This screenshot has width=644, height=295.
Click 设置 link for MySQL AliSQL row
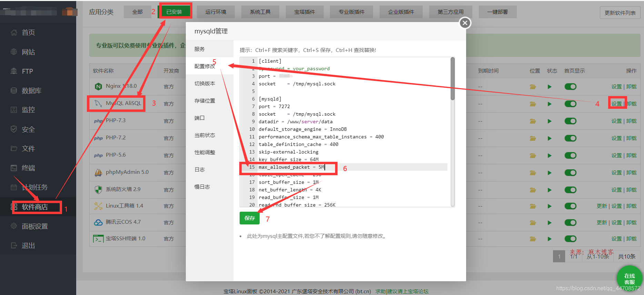coord(616,104)
